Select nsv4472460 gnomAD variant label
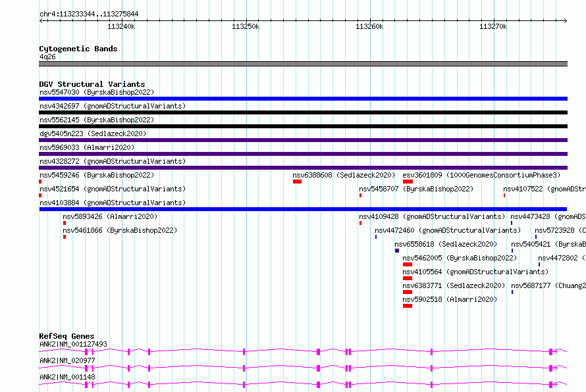Screen dimensions: 586x392 pyautogui.click(x=448, y=230)
